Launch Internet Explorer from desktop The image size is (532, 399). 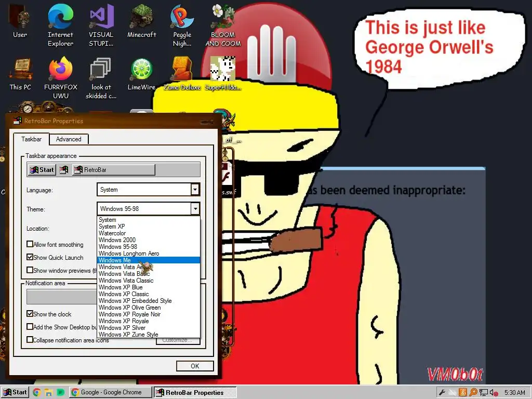tap(60, 25)
